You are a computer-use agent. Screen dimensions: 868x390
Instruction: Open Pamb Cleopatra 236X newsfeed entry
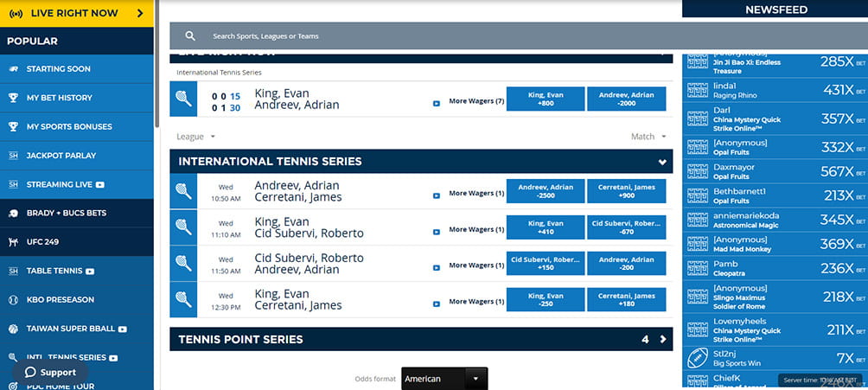point(775,268)
